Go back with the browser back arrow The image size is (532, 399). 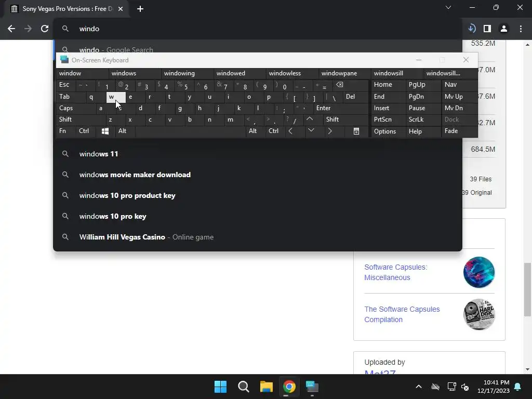coord(11,29)
